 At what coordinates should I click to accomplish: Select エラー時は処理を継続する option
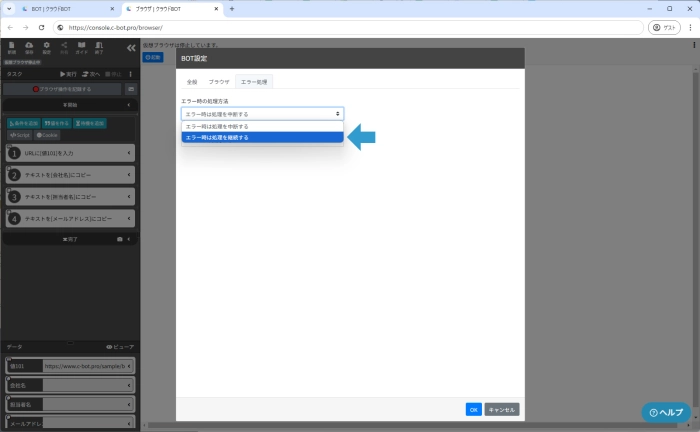262,137
